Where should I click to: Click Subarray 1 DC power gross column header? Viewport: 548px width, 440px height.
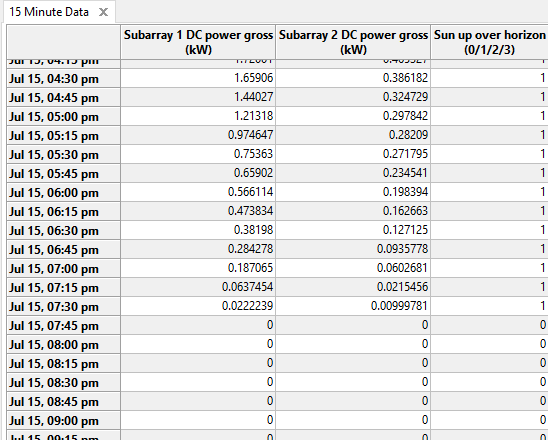coord(198,42)
